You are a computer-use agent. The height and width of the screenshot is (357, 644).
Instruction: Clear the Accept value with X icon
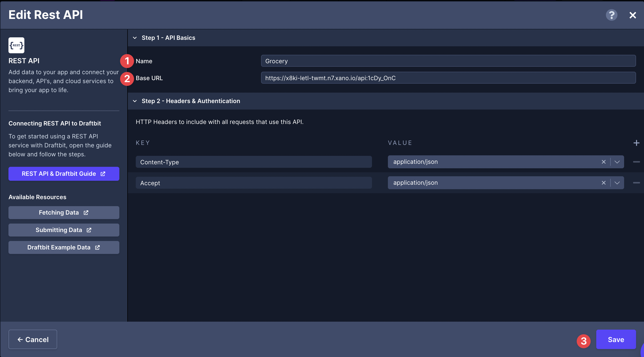[x=603, y=183]
